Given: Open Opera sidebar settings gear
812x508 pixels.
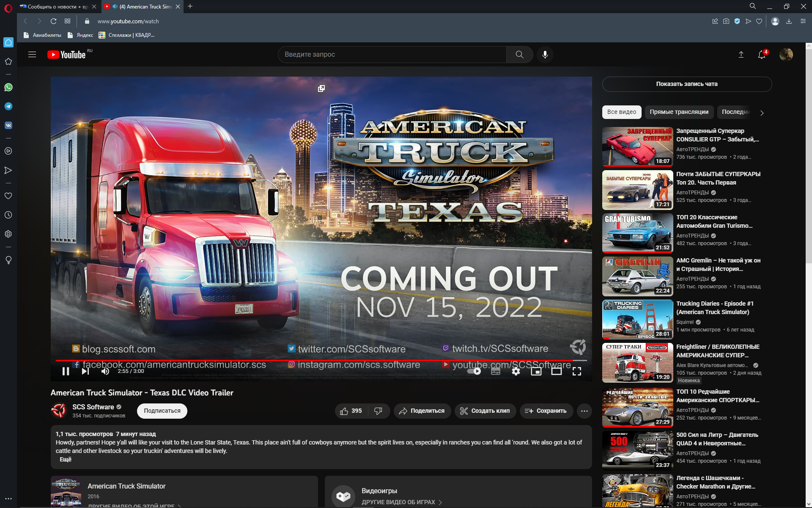Looking at the screenshot, I should pyautogui.click(x=8, y=234).
